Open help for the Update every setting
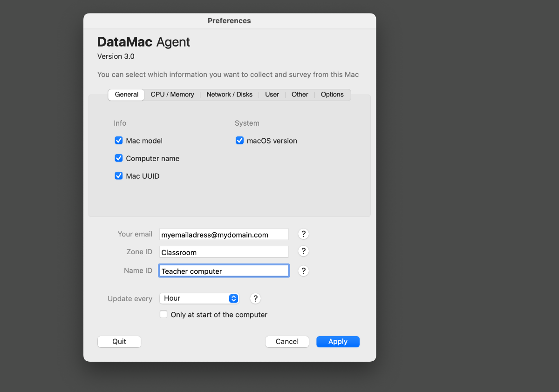Viewport: 559px width, 392px height. point(255,299)
